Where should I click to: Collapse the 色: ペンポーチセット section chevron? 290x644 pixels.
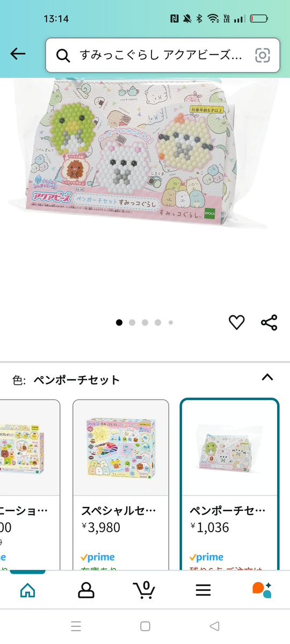pos(267,378)
